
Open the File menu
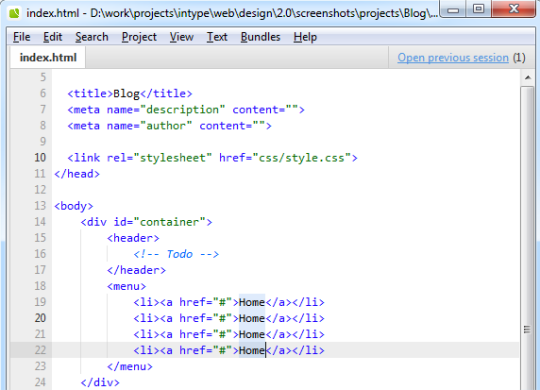[22, 37]
